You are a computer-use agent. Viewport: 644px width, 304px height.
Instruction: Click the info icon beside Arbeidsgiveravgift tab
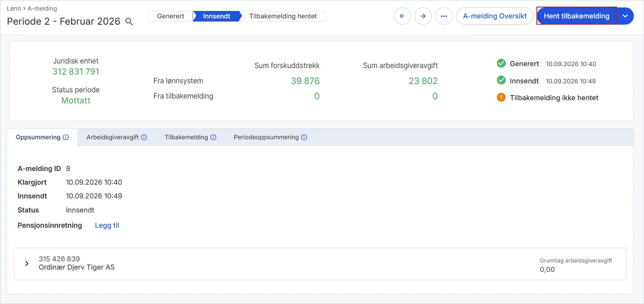[144, 137]
